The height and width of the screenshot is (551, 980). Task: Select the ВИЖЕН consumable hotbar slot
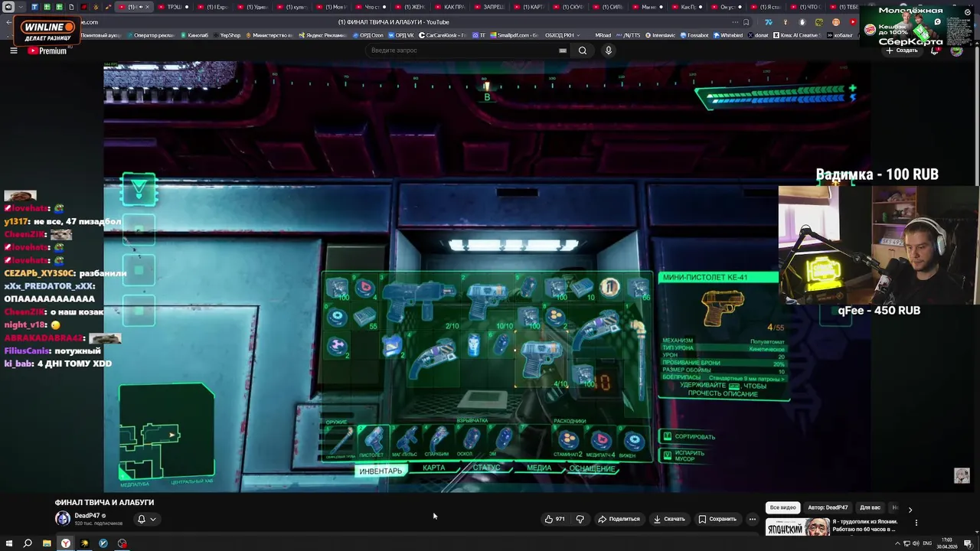pyautogui.click(x=633, y=441)
